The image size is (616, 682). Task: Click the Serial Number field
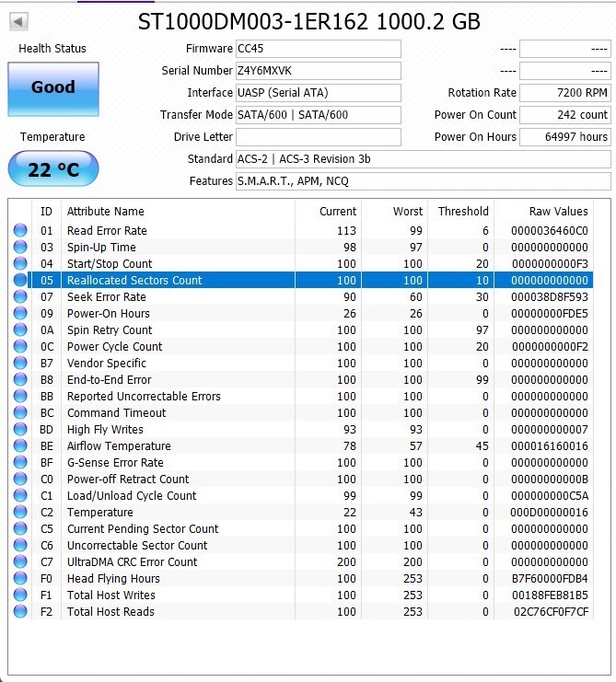(319, 71)
